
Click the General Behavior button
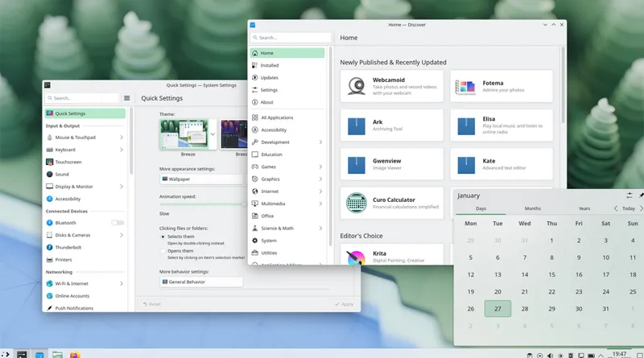pyautogui.click(x=200, y=282)
